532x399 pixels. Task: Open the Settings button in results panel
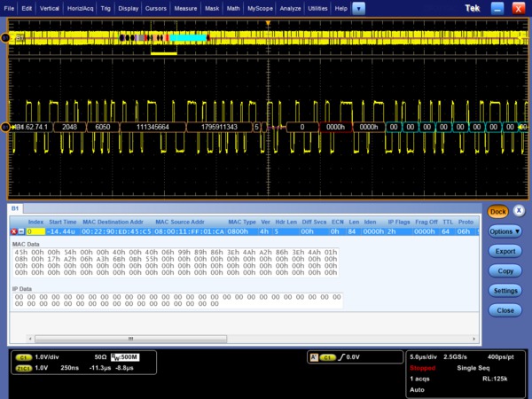pos(505,291)
